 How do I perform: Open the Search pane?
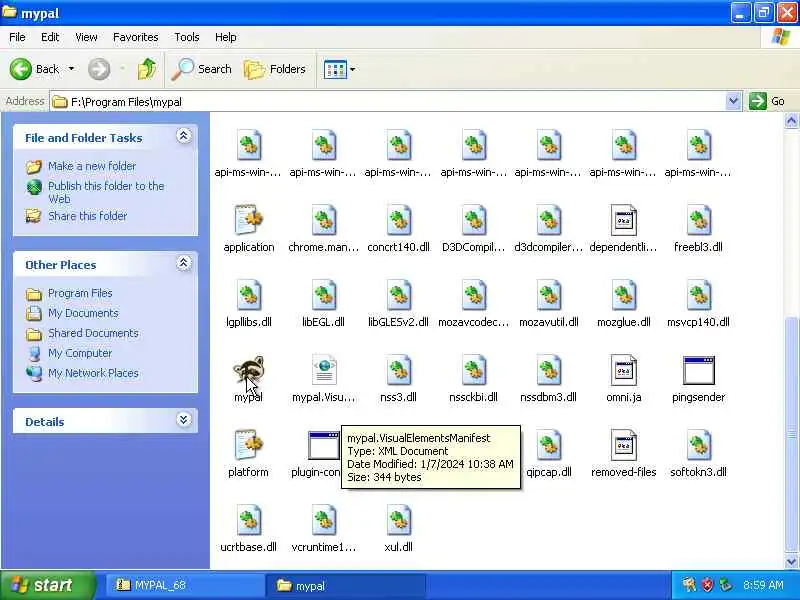point(202,69)
